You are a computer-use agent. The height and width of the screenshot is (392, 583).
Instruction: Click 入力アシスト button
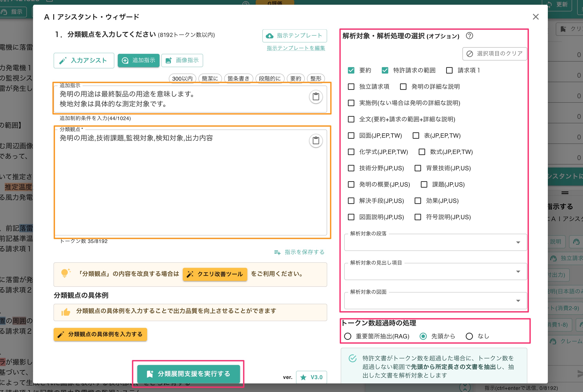point(84,60)
